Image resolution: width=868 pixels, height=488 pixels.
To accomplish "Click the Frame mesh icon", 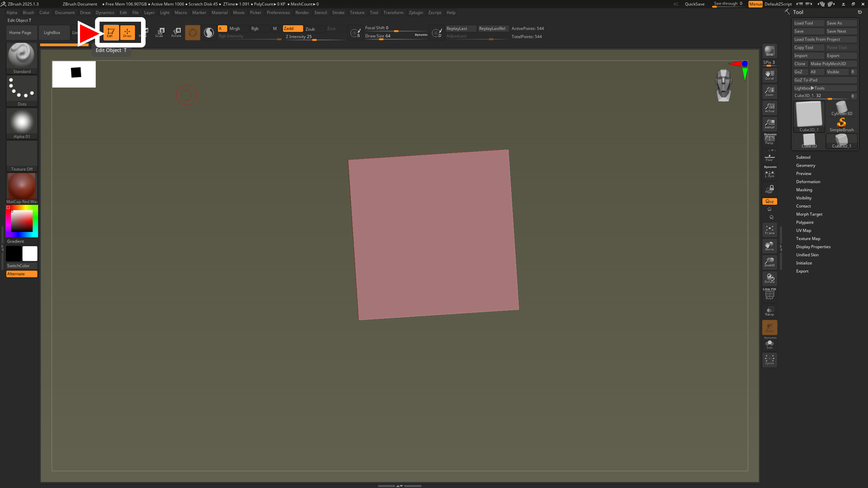I will (x=769, y=230).
